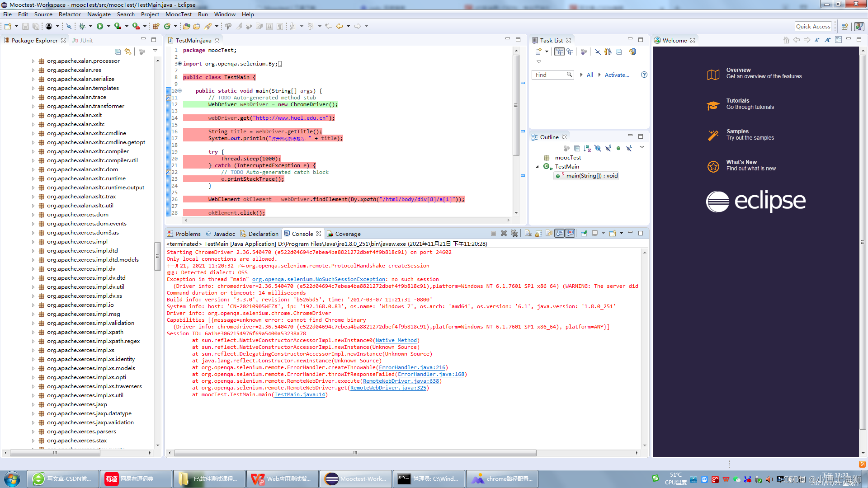
Task: Toggle Scroll Lock in the Console
Action: click(x=538, y=233)
